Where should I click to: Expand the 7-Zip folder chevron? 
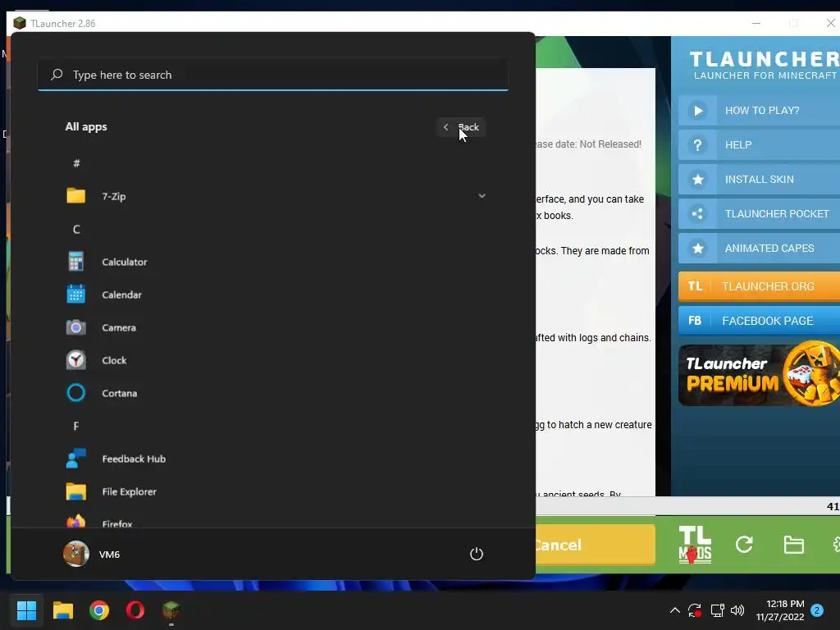coord(482,196)
